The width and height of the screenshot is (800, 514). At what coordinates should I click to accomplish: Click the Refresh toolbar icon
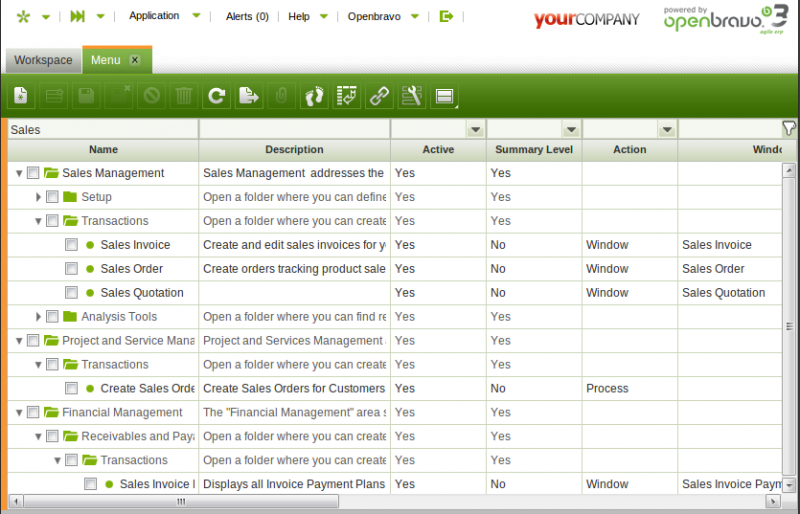pyautogui.click(x=216, y=96)
